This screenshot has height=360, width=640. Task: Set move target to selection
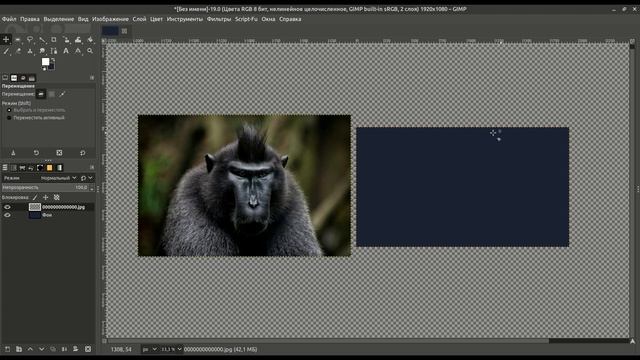(x=51, y=94)
